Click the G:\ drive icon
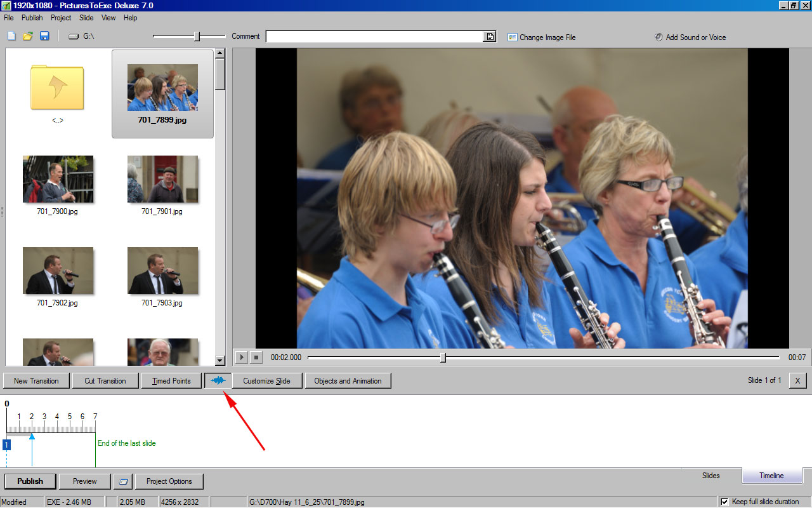The height and width of the screenshot is (508, 812). [74, 37]
